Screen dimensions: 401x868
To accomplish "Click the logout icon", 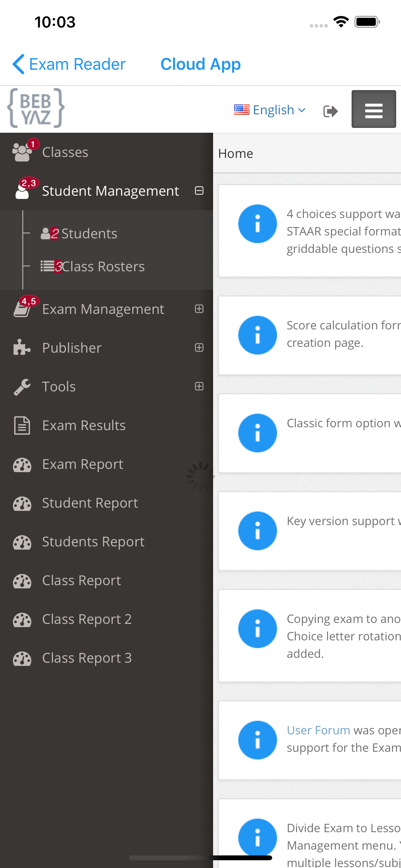I will 330,111.
